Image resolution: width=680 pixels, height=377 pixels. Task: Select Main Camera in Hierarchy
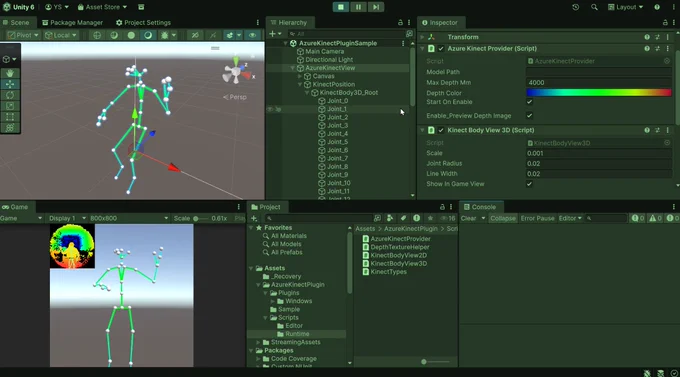click(324, 52)
